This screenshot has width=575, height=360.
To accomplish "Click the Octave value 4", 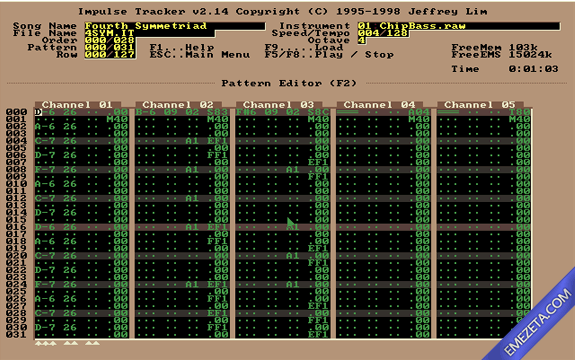I will (362, 40).
